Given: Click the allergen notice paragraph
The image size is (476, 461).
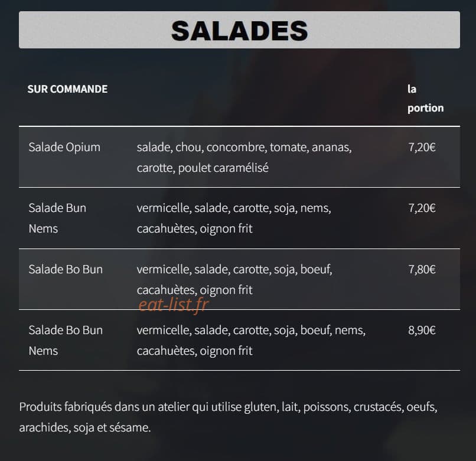Looking at the screenshot, I should point(228,417).
